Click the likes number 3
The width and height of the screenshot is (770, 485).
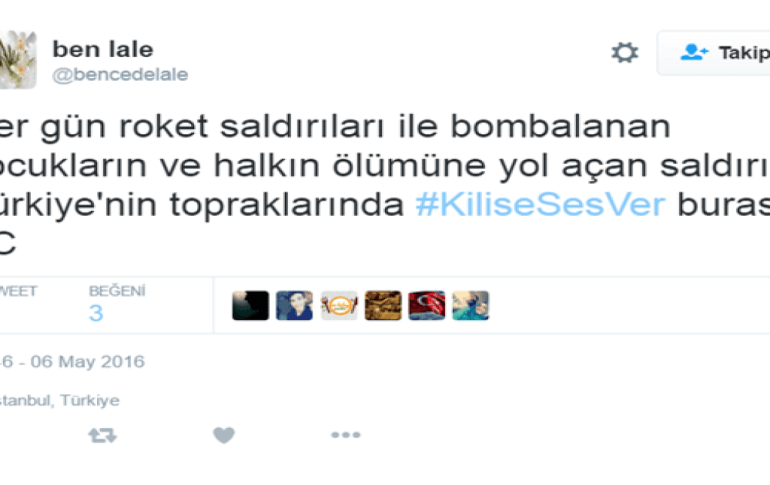coord(96,313)
